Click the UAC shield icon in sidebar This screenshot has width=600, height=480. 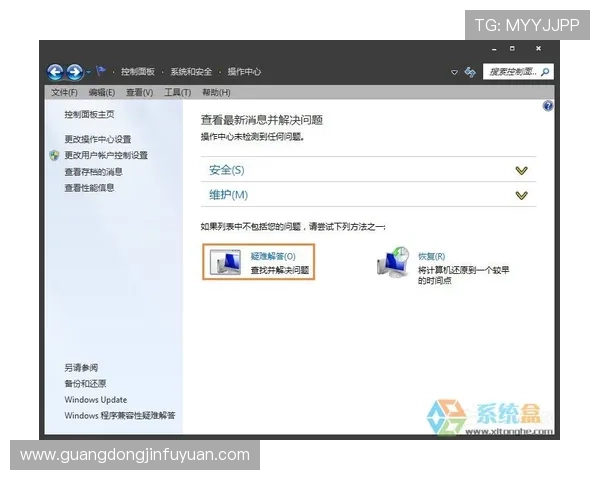[55, 155]
